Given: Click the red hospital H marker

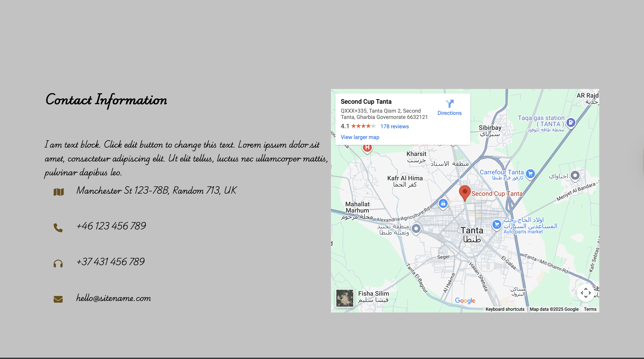Looking at the screenshot, I should tap(367, 148).
